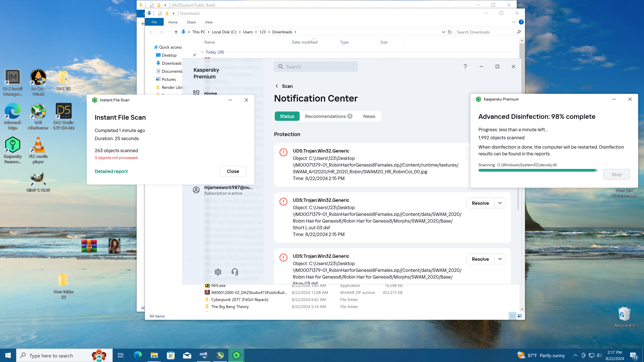The height and width of the screenshot is (362, 644).
Task: Switch to View ribbon tab
Action: (209, 22)
